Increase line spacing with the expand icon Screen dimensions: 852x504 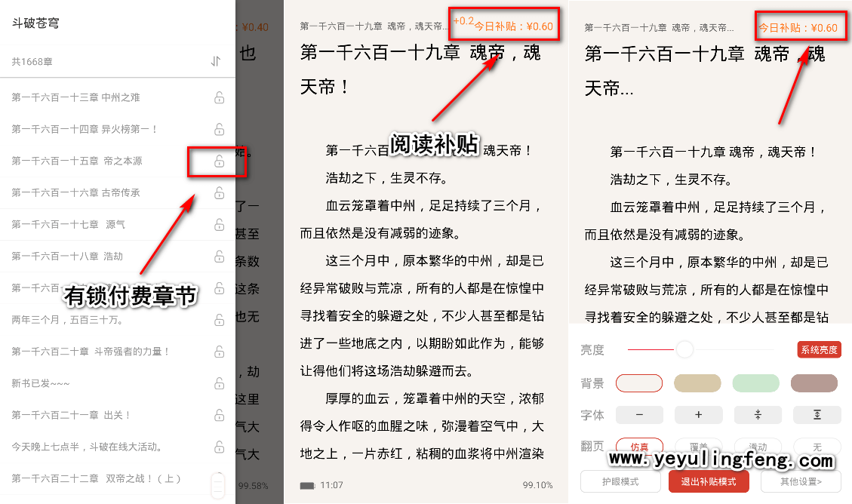click(817, 415)
